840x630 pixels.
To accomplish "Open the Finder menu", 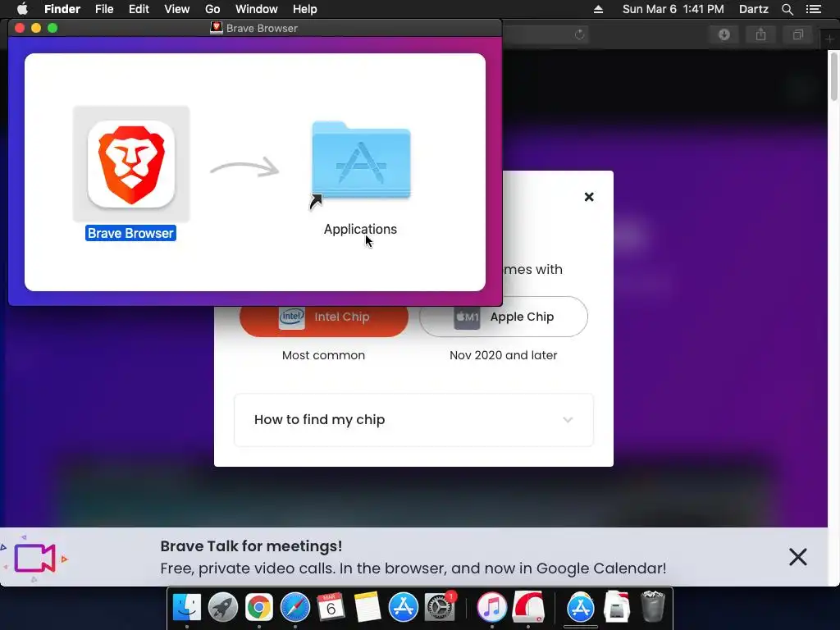I will point(62,9).
